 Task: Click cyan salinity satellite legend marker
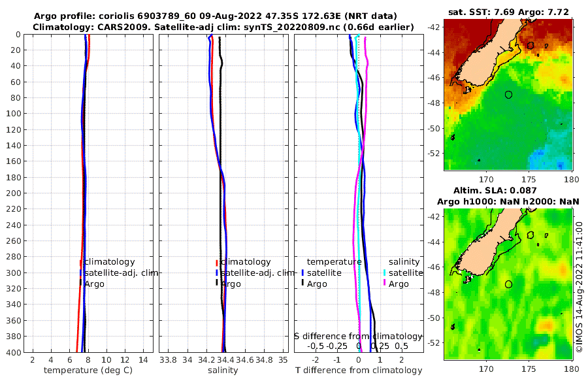(x=384, y=272)
